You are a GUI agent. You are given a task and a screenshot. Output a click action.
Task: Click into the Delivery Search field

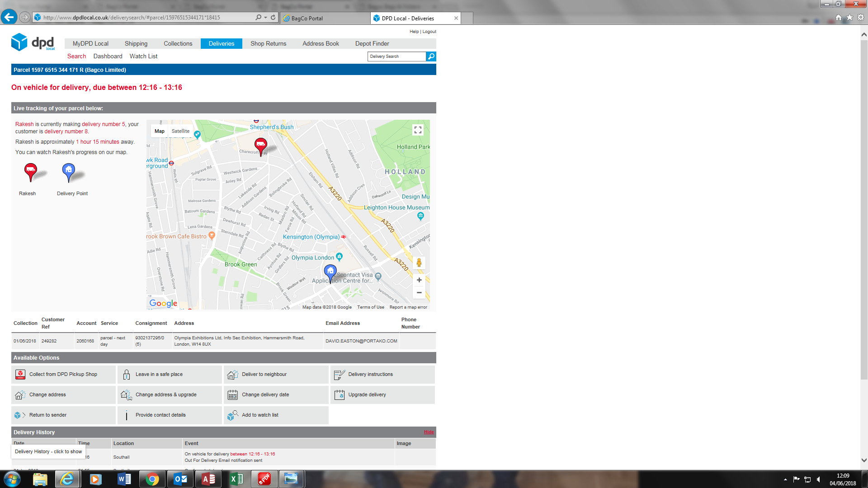[x=396, y=56]
